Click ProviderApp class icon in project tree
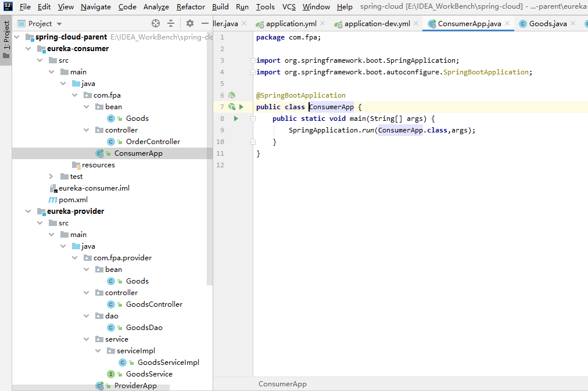This screenshot has width=588, height=391. pos(100,386)
